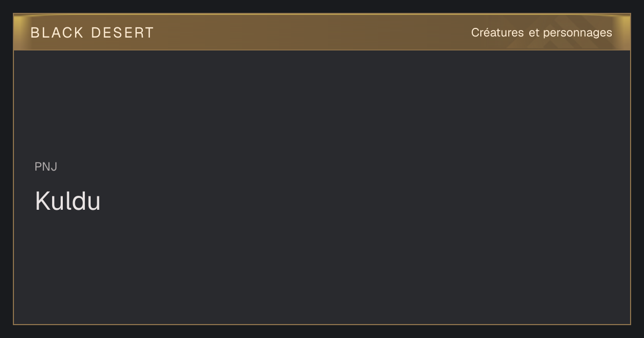644x338 pixels.
Task: Click the word Créatures in the header
Action: point(497,33)
